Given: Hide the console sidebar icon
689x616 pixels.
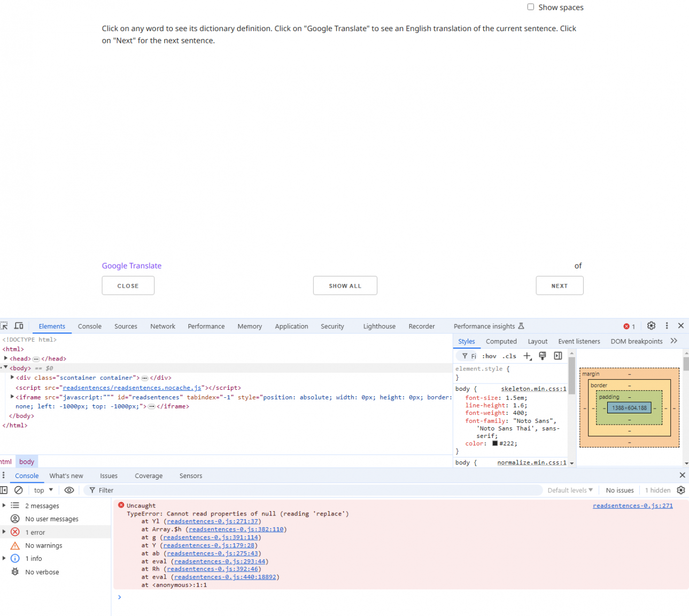Looking at the screenshot, I should (4, 490).
